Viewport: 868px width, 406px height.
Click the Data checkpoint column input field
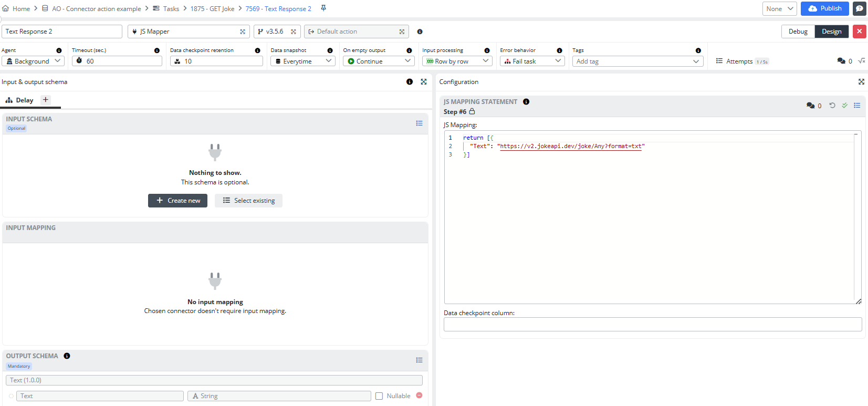(x=652, y=325)
